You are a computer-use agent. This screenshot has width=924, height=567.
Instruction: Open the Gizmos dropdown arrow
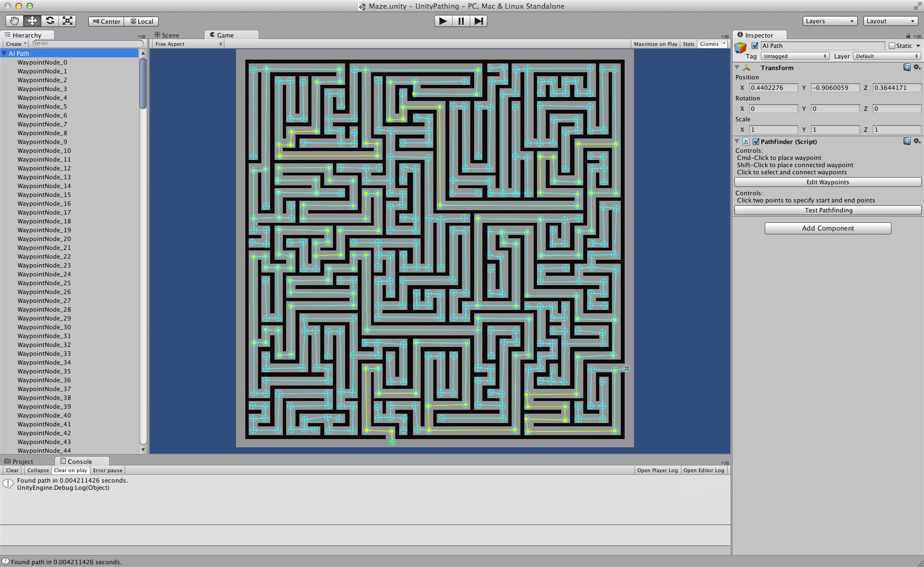pyautogui.click(x=724, y=44)
